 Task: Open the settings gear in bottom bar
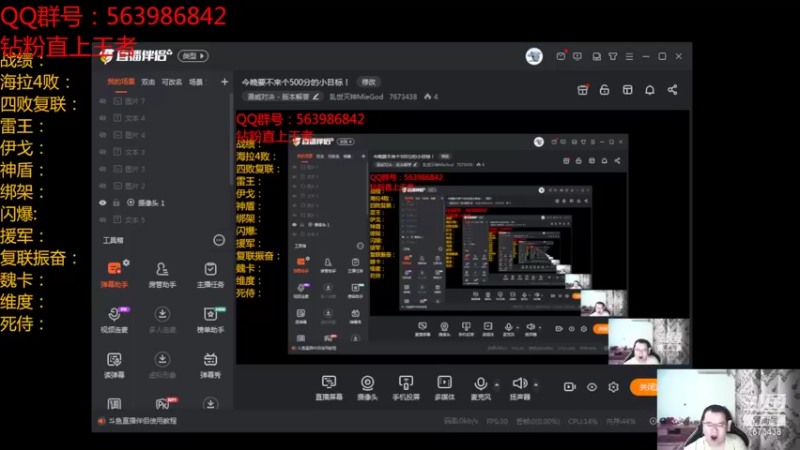tap(614, 387)
